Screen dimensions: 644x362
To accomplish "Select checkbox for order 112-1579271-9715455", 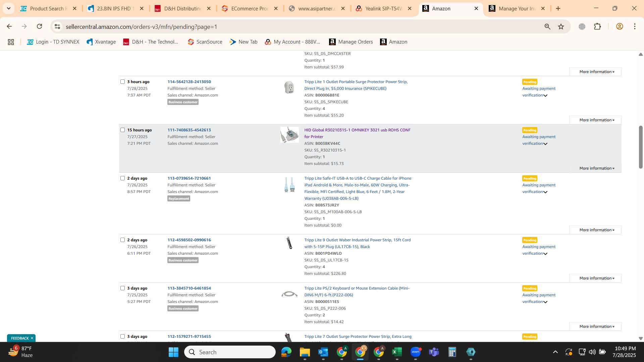I will [122, 336].
